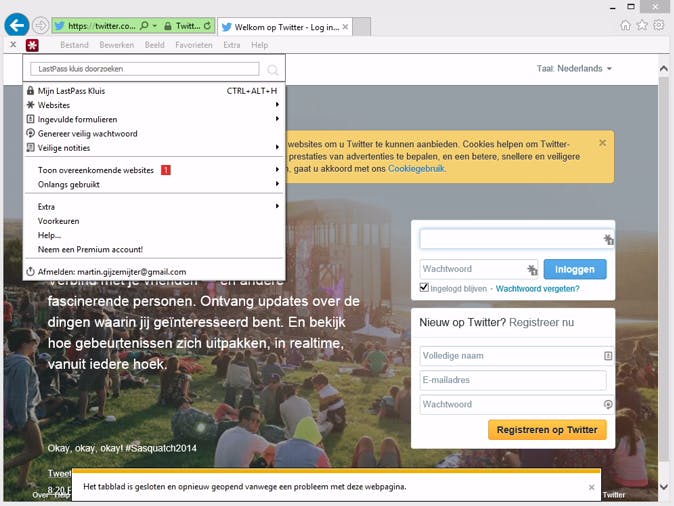Open the Extra menu in menu bar
The height and width of the screenshot is (506, 674).
232,45
